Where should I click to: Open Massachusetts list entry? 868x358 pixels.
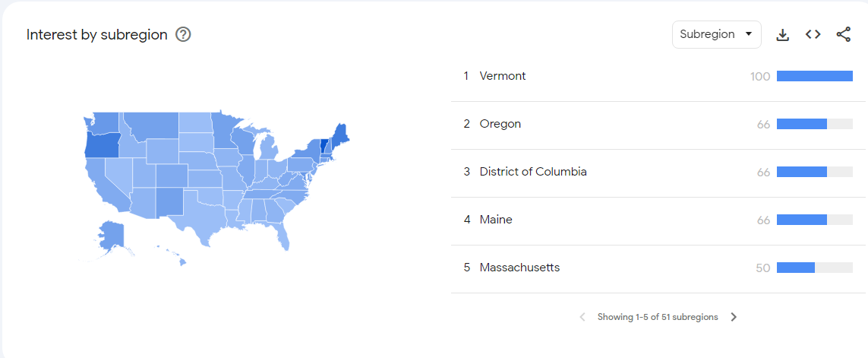tap(519, 268)
